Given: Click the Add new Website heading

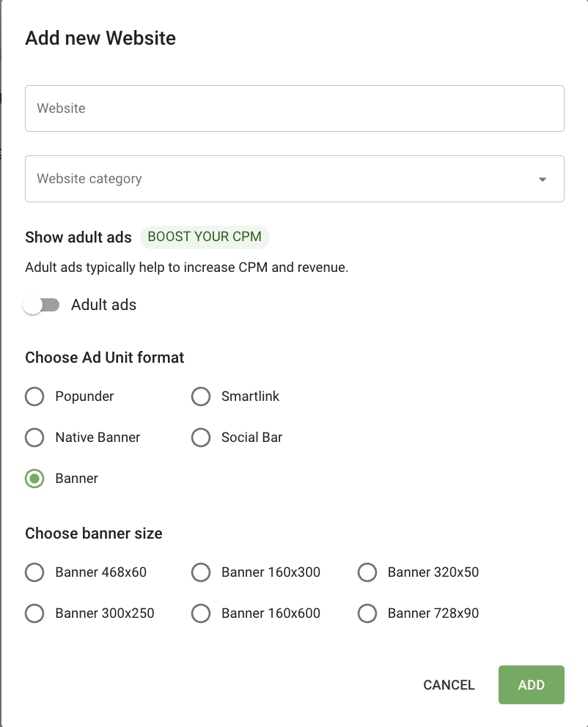Looking at the screenshot, I should pyautogui.click(x=100, y=38).
